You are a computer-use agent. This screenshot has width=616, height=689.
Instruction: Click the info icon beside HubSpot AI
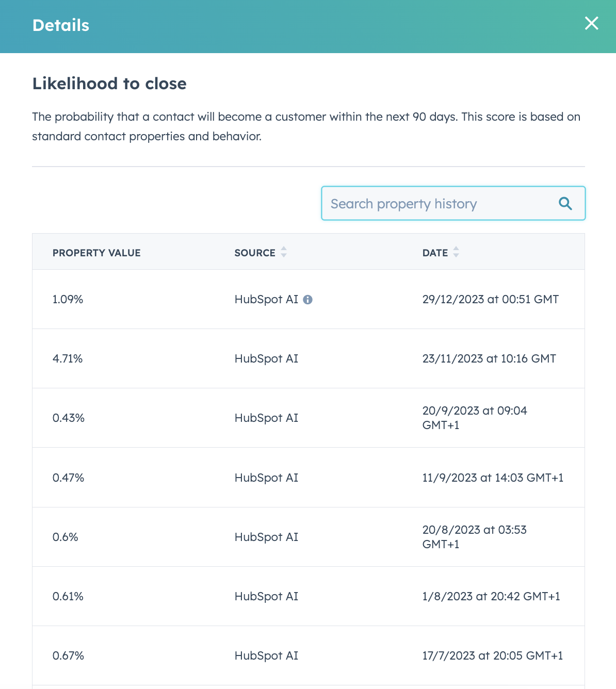tap(307, 300)
